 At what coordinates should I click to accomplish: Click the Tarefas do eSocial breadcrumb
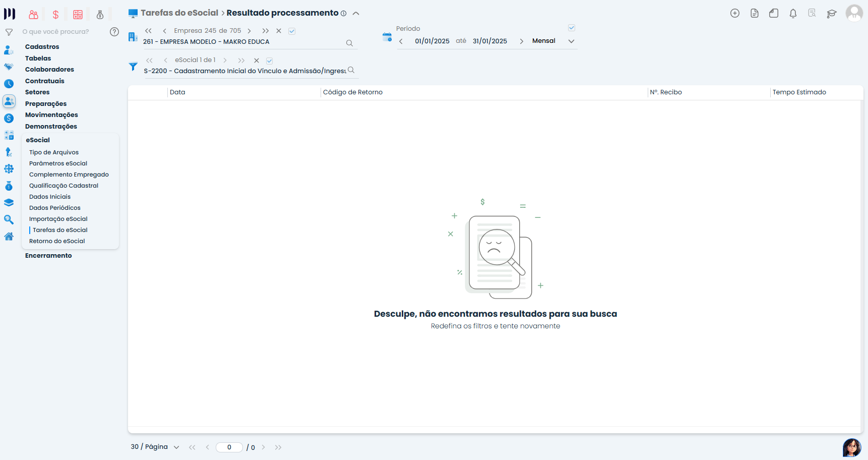click(x=179, y=13)
